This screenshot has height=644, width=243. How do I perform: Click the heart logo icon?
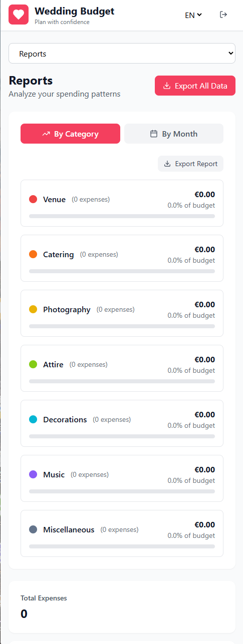point(19,15)
